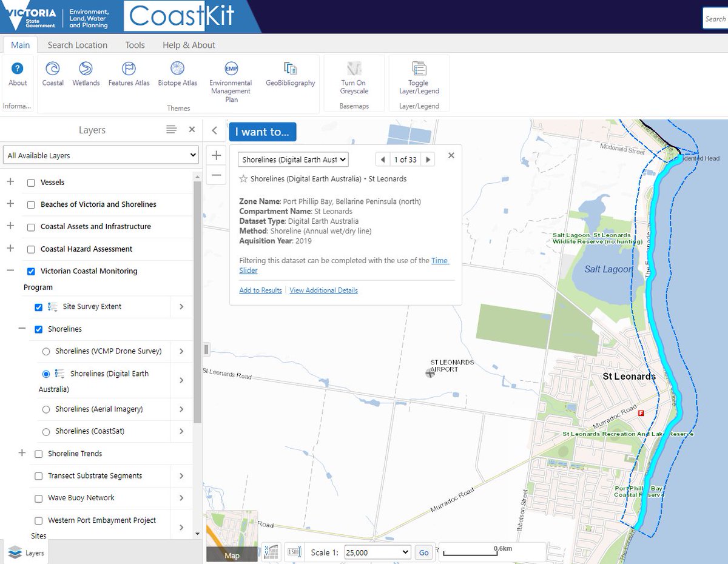Open Wave Buoy Network options arrow
The image size is (728, 564).
(181, 498)
